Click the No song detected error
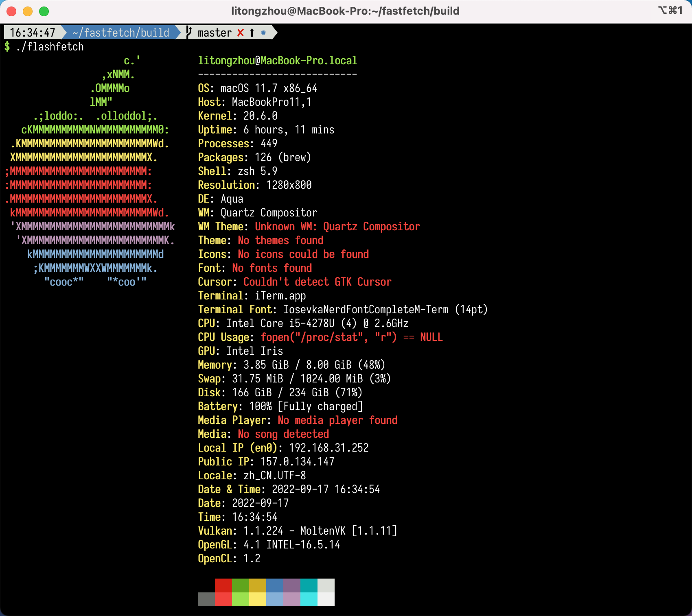Image resolution: width=692 pixels, height=616 pixels. 283,434
